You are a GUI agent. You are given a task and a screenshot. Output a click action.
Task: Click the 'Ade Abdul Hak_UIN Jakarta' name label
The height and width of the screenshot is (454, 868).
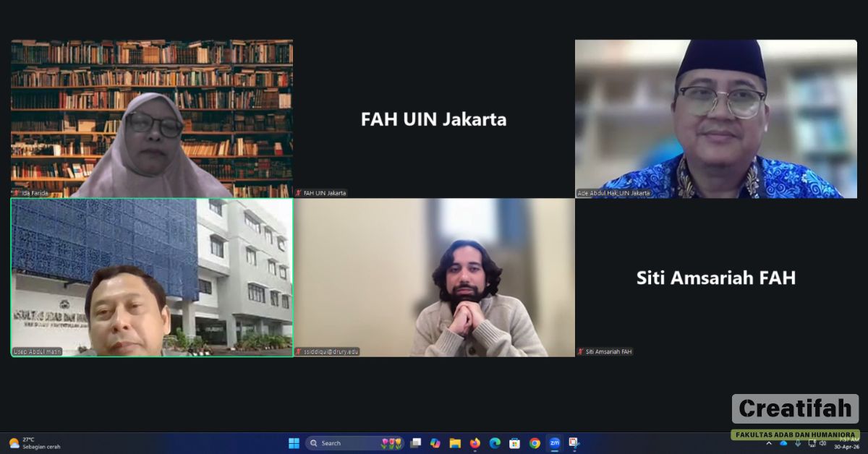tap(613, 193)
